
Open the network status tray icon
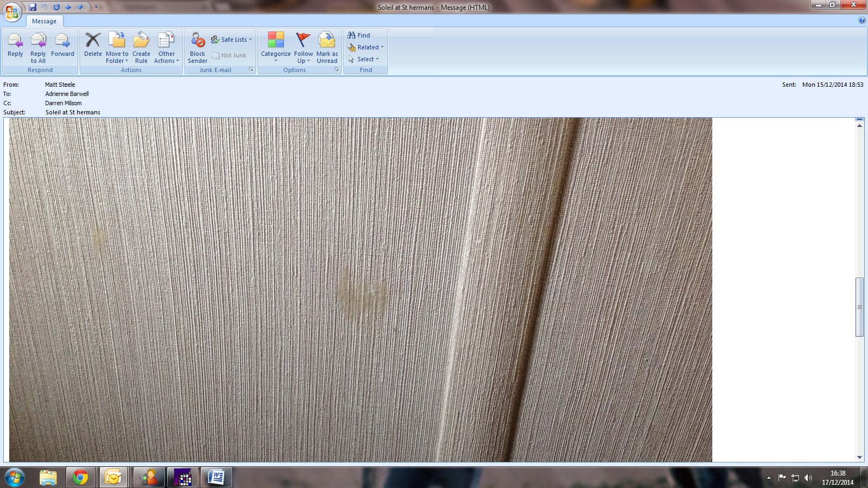click(795, 478)
